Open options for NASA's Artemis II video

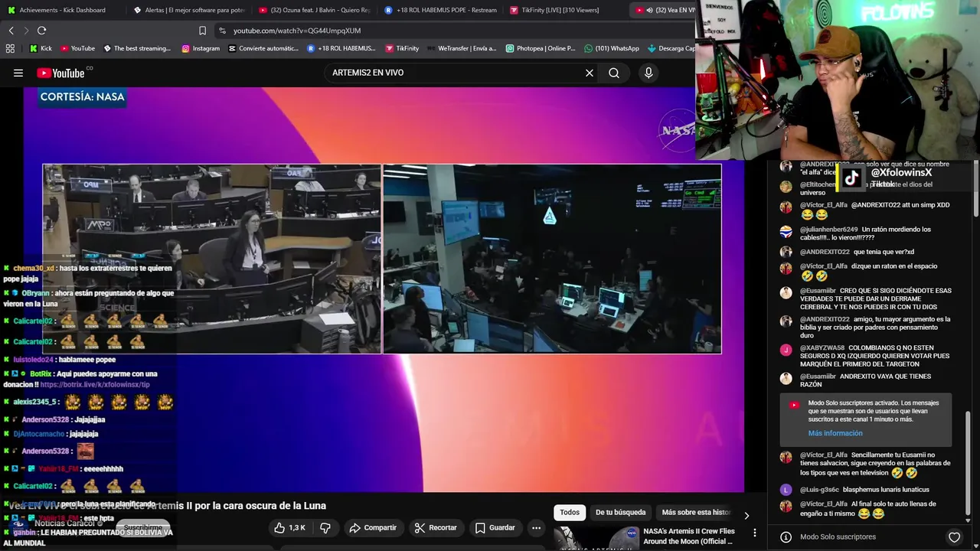(755, 533)
